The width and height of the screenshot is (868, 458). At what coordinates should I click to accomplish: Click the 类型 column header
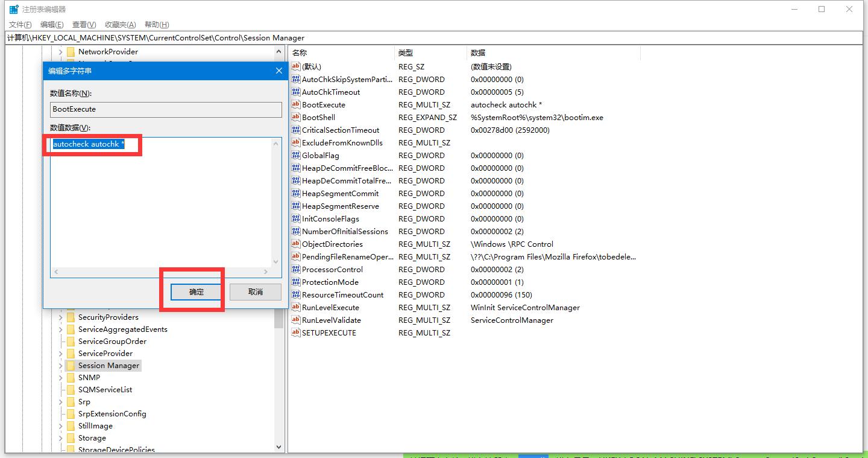(x=406, y=53)
